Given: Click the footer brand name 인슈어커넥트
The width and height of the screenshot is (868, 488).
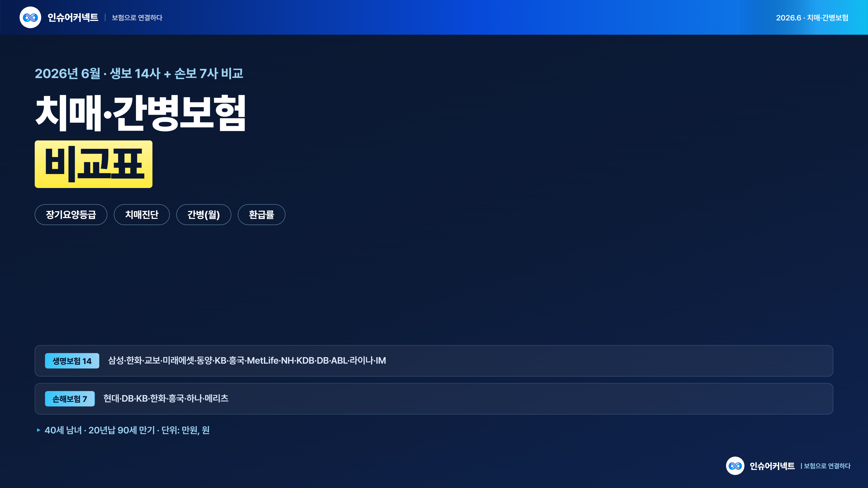Looking at the screenshot, I should coord(772,466).
